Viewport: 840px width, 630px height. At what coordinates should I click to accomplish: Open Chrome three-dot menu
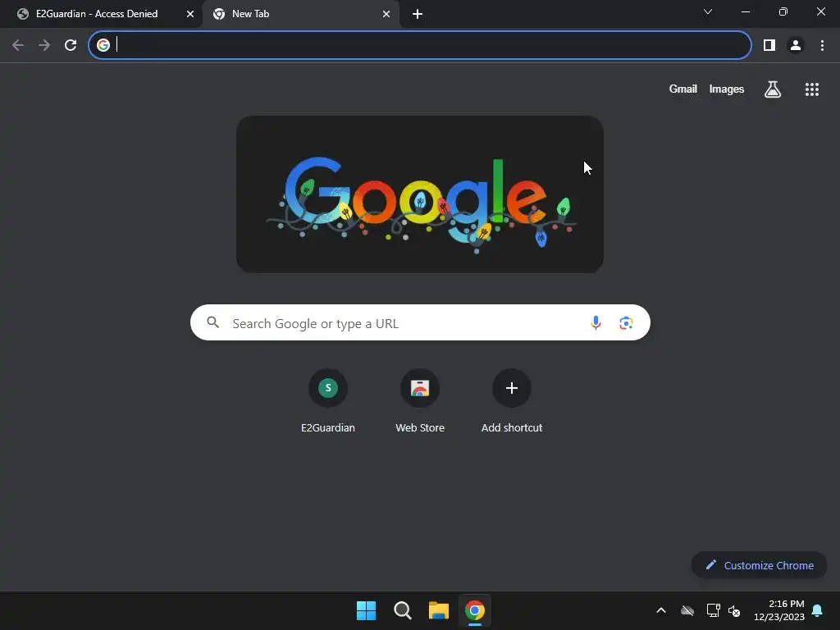pyautogui.click(x=822, y=45)
